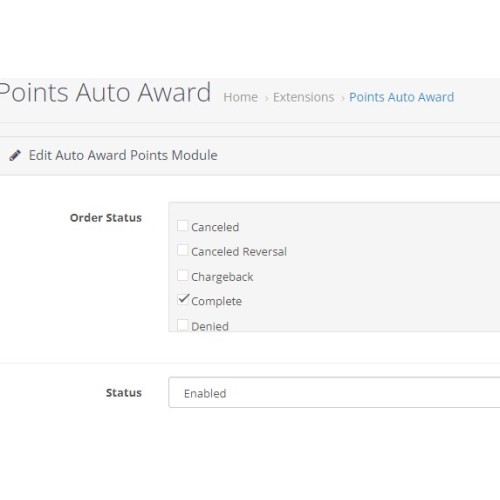500x500 pixels.
Task: Go to Home breadcrumb link
Action: [x=241, y=97]
